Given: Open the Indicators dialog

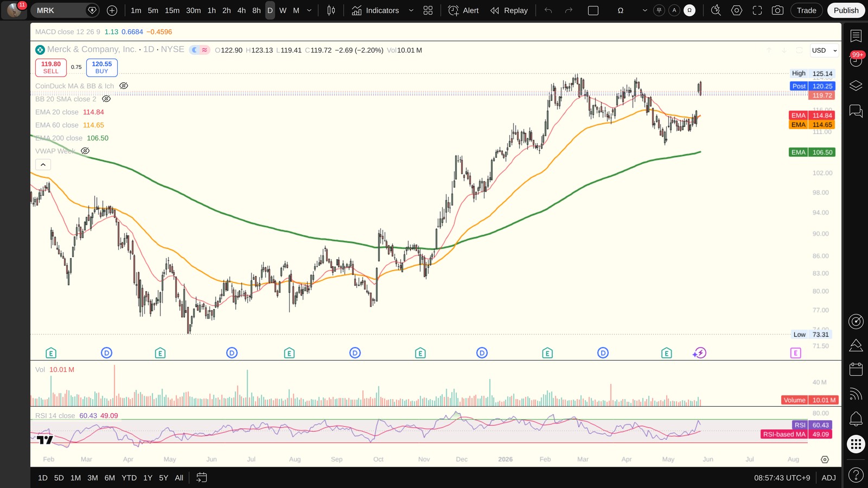Looking at the screenshot, I should pos(375,10).
